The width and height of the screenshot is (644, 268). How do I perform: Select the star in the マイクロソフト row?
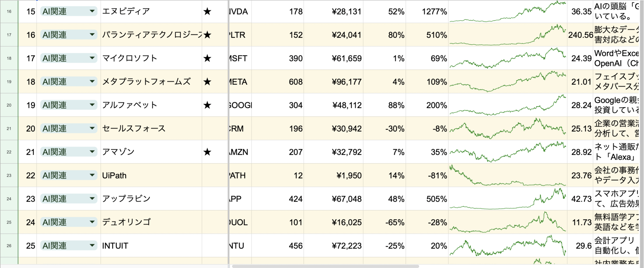207,58
